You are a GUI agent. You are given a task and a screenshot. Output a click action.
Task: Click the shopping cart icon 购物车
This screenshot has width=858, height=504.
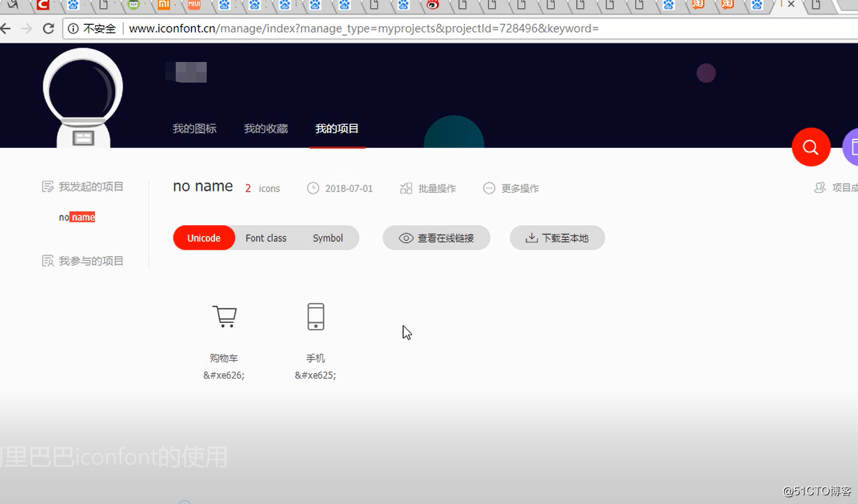pos(225,316)
